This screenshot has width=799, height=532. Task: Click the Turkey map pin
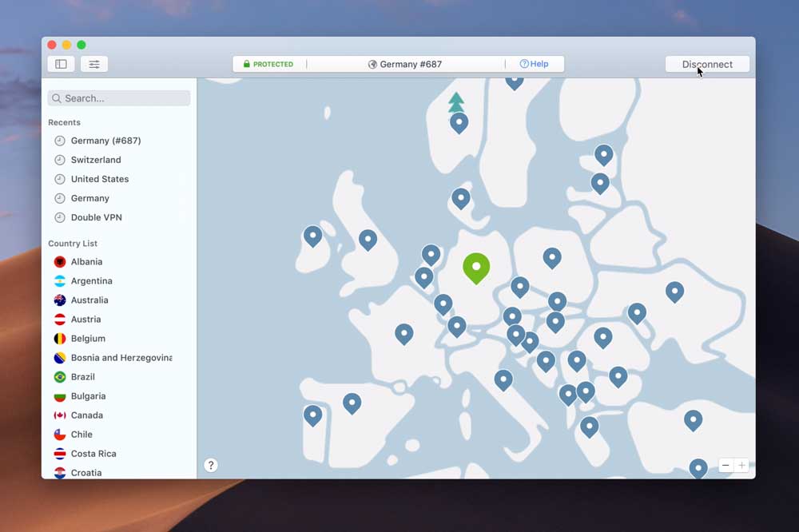pos(693,420)
